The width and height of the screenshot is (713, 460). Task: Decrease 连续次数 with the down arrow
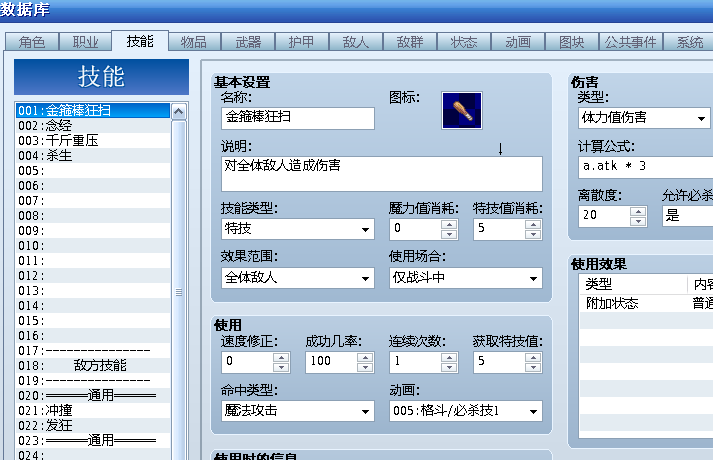(x=449, y=367)
